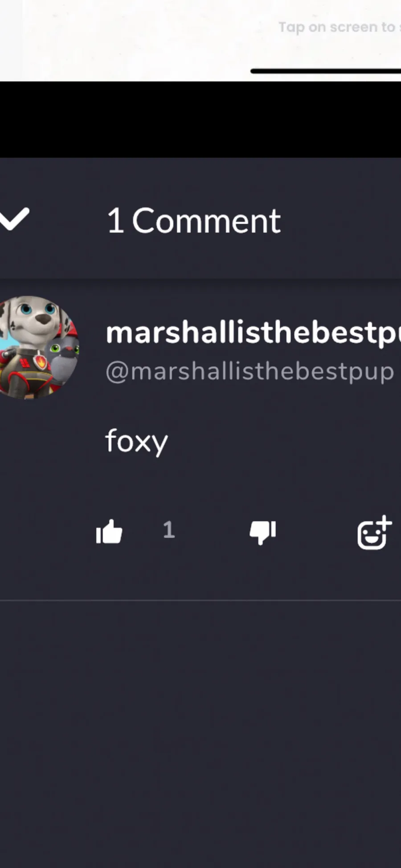Select the "foxy" comment text

(136, 442)
